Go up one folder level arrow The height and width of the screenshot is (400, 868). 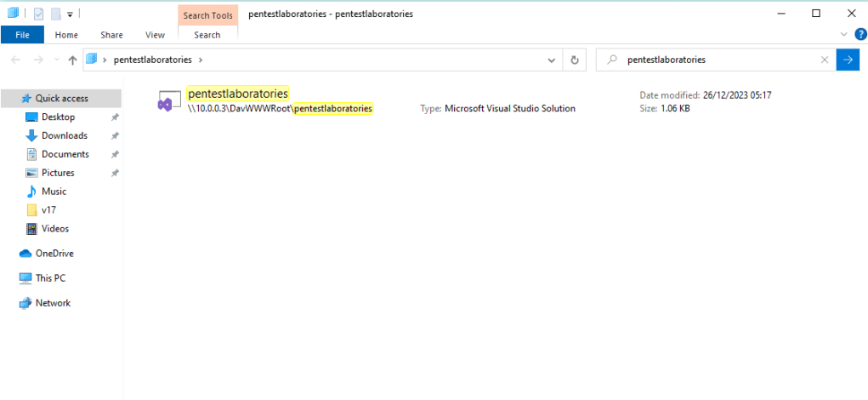[72, 60]
